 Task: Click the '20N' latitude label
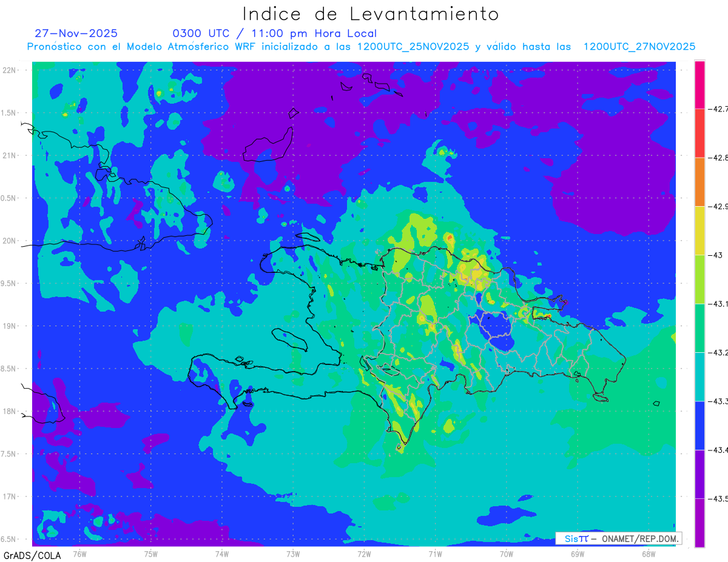(10, 241)
